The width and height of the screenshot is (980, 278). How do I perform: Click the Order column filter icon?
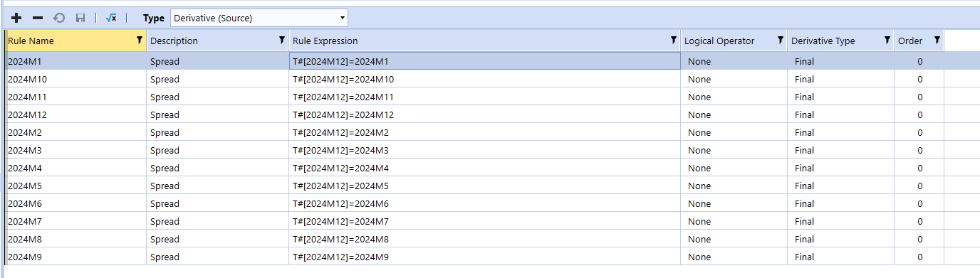[x=937, y=41]
